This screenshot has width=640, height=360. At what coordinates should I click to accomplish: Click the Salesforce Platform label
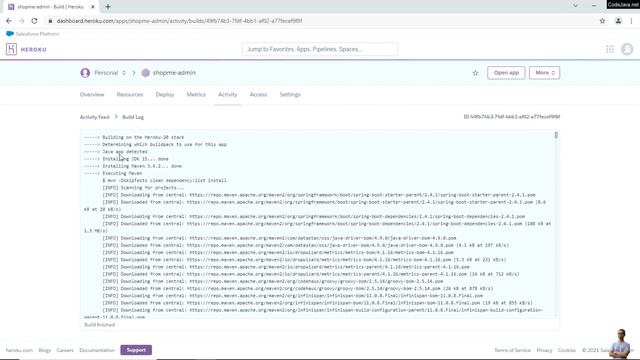tap(37, 34)
